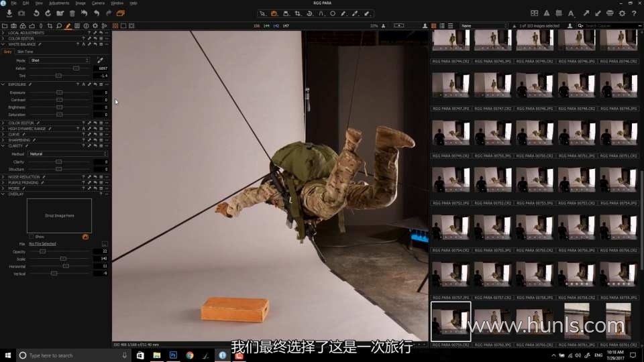Viewport: 644px width, 362px height.
Task: Pick the white balance eyedropper
Action: pos(100,60)
